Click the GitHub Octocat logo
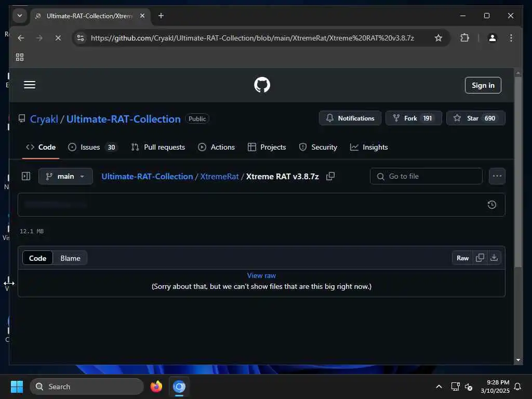The width and height of the screenshot is (532, 399). pos(262,85)
